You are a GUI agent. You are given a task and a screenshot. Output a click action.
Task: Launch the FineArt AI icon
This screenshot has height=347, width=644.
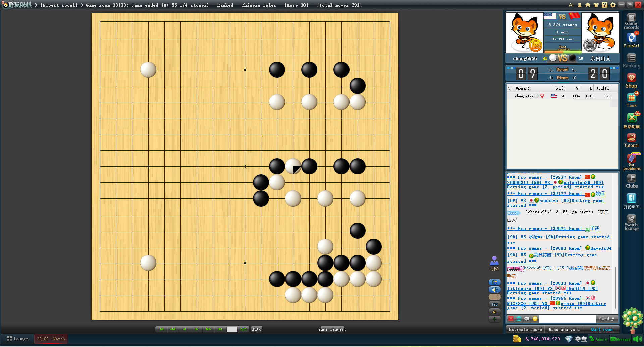click(631, 40)
